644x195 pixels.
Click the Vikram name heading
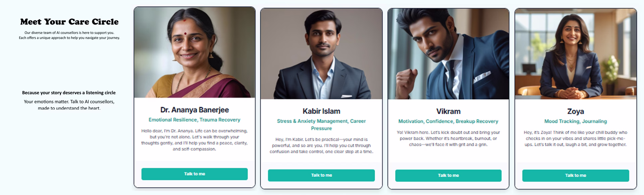448,111
